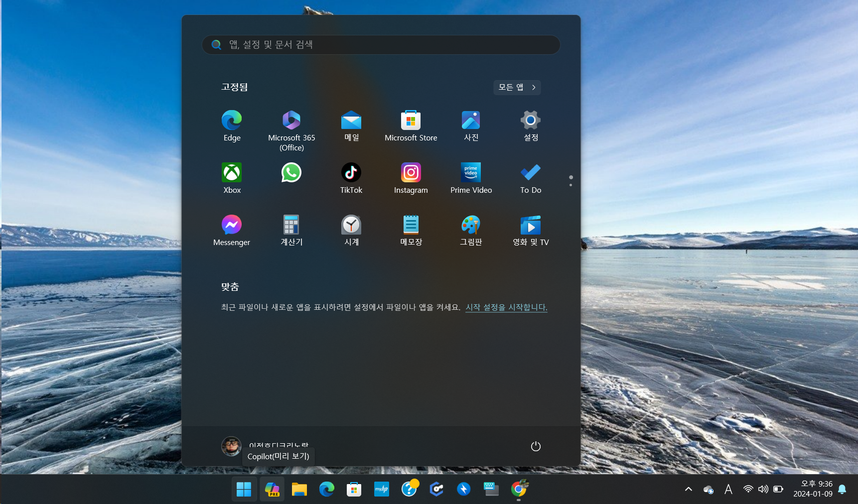Launch TikTok
The height and width of the screenshot is (504, 858).
tap(351, 178)
